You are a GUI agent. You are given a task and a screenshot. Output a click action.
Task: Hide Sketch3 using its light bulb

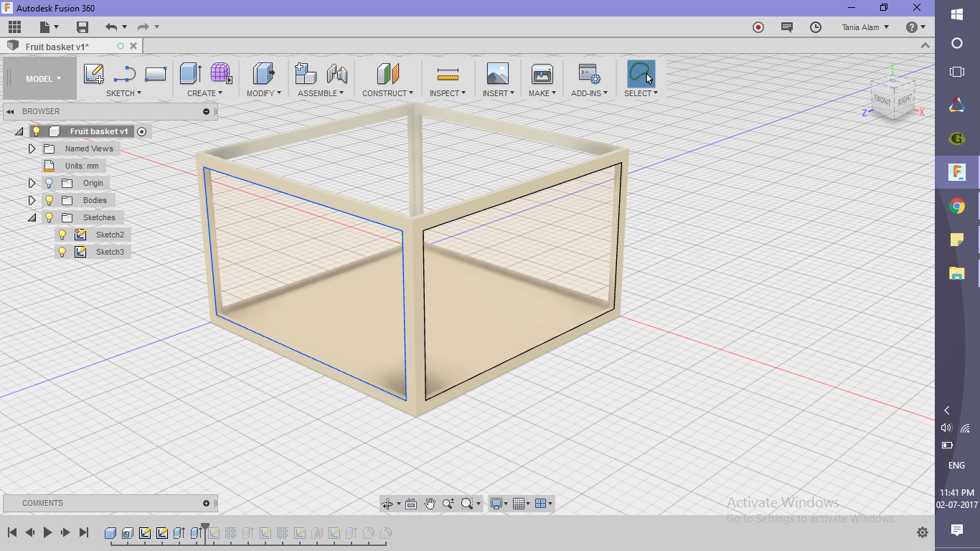coord(62,252)
